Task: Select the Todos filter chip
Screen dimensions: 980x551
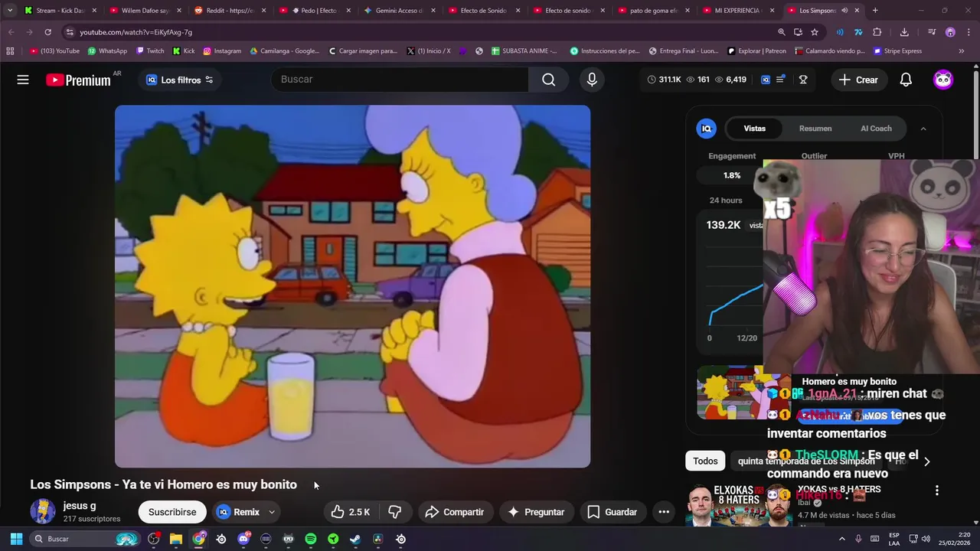Action: click(705, 461)
